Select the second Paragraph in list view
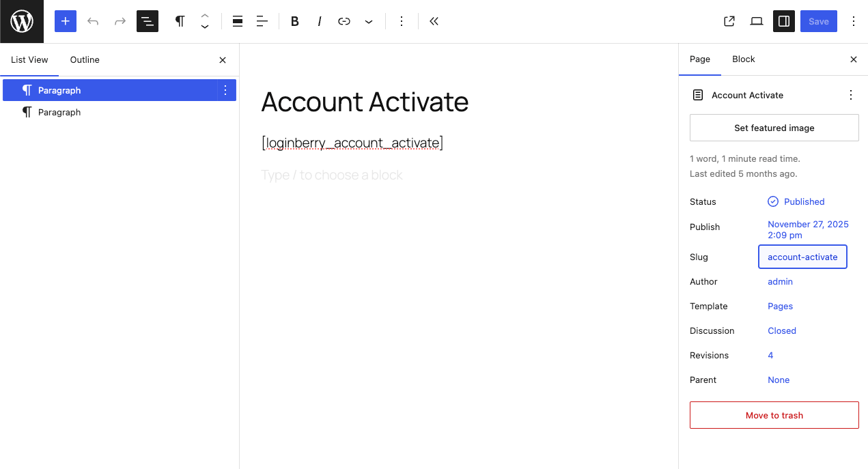The image size is (868, 469). click(x=120, y=112)
